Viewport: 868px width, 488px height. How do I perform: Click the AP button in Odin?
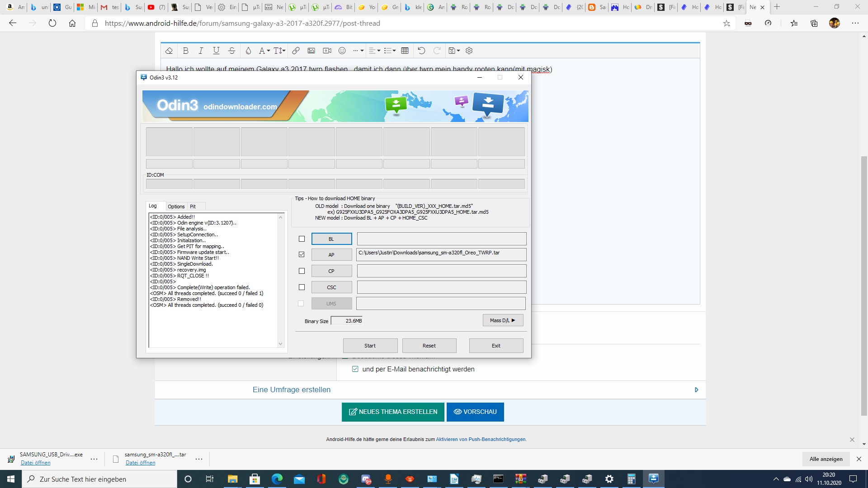(331, 255)
